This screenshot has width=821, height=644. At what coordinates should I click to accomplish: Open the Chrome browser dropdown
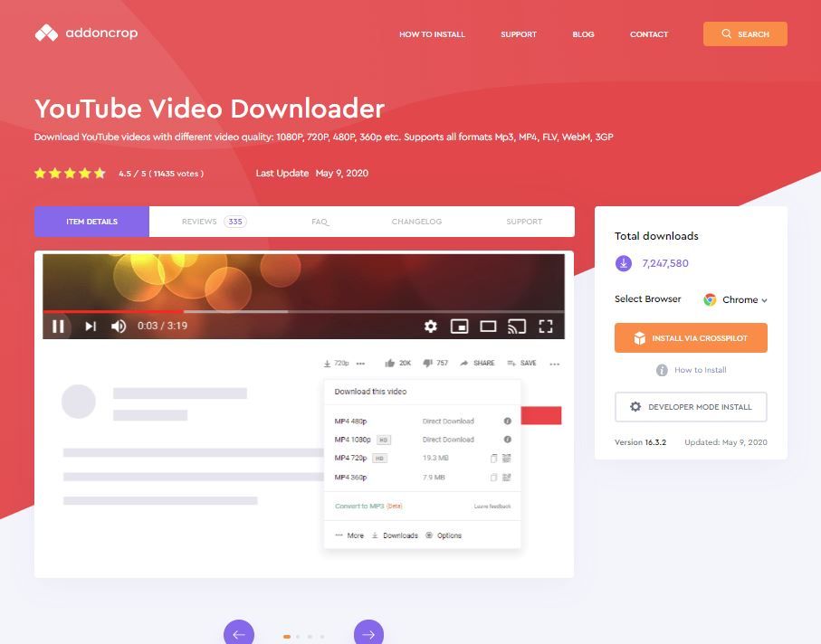tap(736, 299)
